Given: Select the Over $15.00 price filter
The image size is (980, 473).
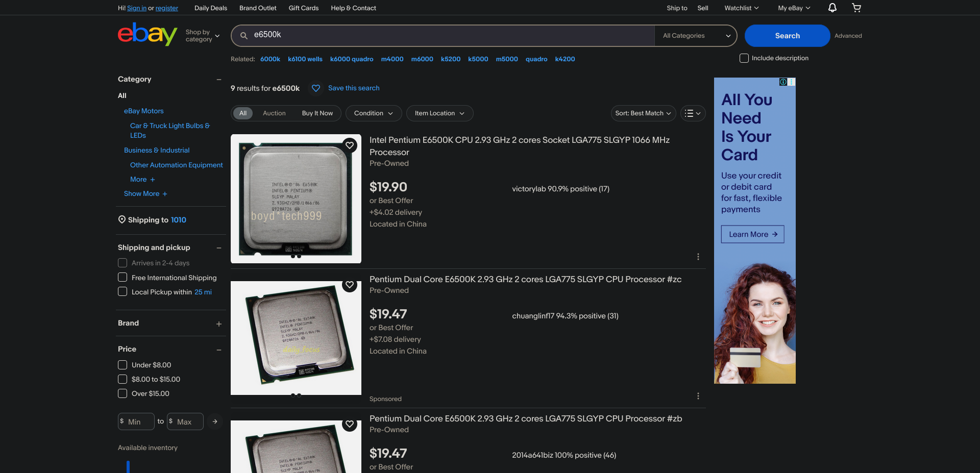Looking at the screenshot, I should (x=122, y=393).
